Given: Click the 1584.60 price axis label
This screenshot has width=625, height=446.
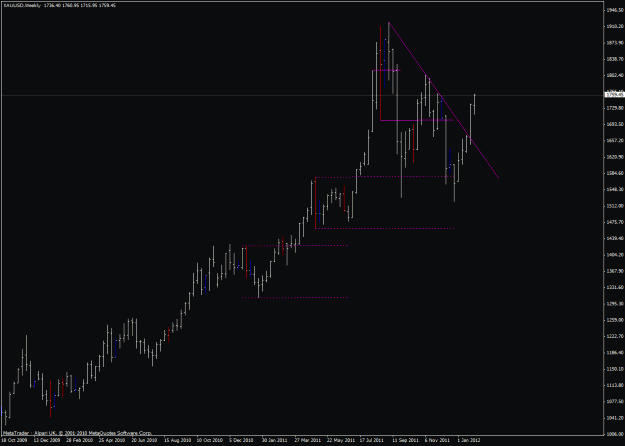Looking at the screenshot, I should [615, 173].
